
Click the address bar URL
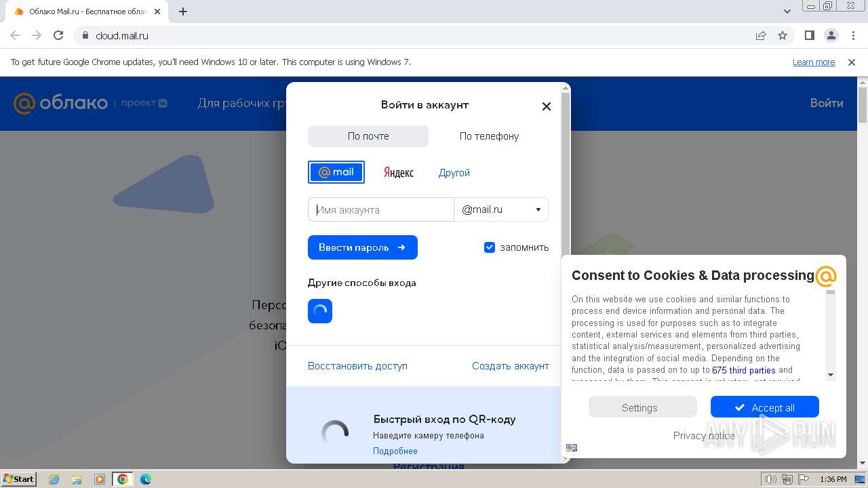(122, 35)
